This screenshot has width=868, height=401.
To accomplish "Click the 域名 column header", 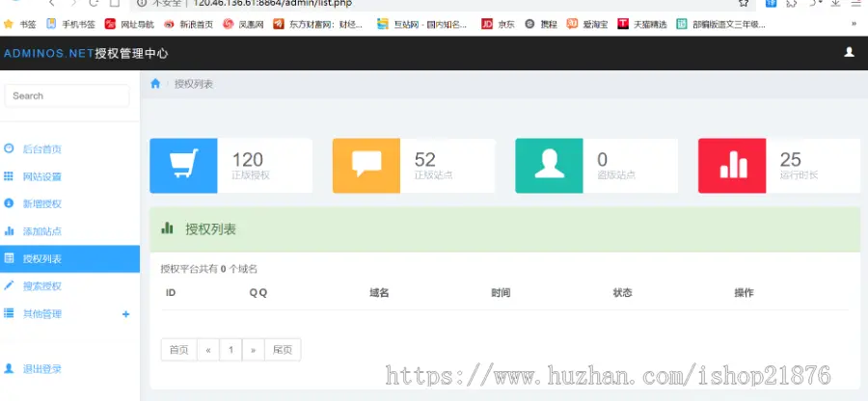I will [x=379, y=293].
